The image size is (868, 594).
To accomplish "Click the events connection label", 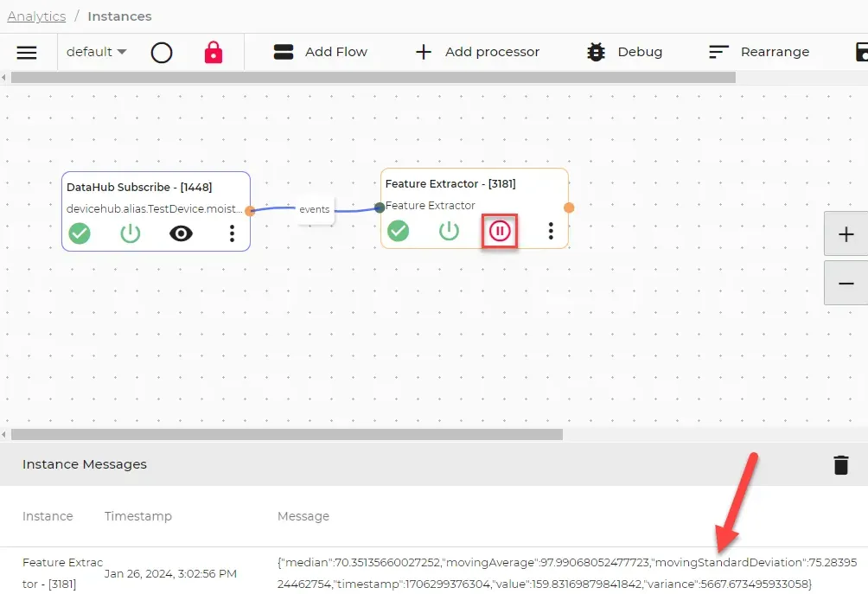I will 315,209.
